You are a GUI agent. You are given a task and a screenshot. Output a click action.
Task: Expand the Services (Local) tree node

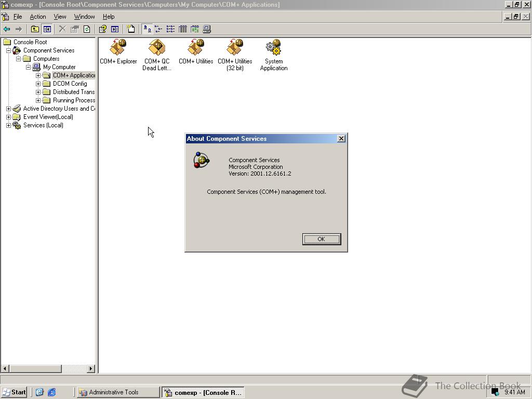coord(8,126)
